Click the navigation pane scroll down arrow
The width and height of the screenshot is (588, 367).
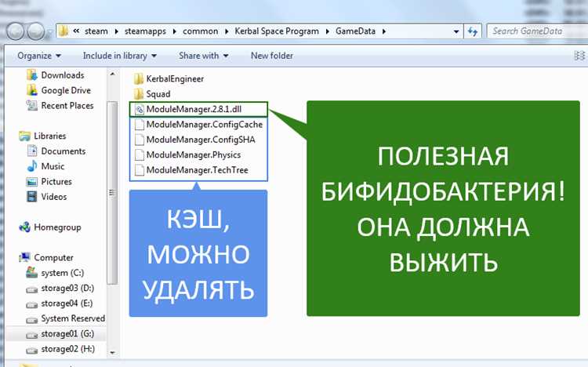tap(112, 353)
